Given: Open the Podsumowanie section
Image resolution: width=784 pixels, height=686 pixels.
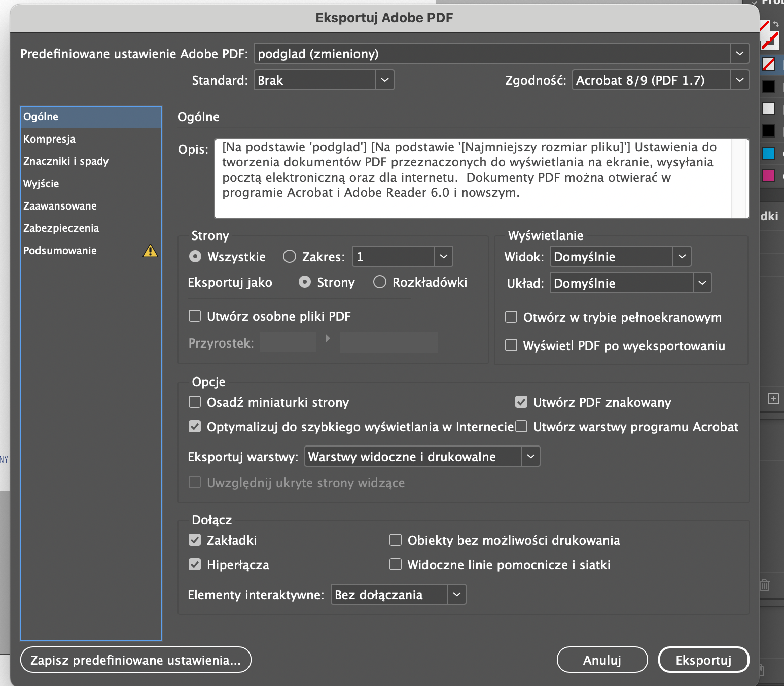Looking at the screenshot, I should coord(91,251).
